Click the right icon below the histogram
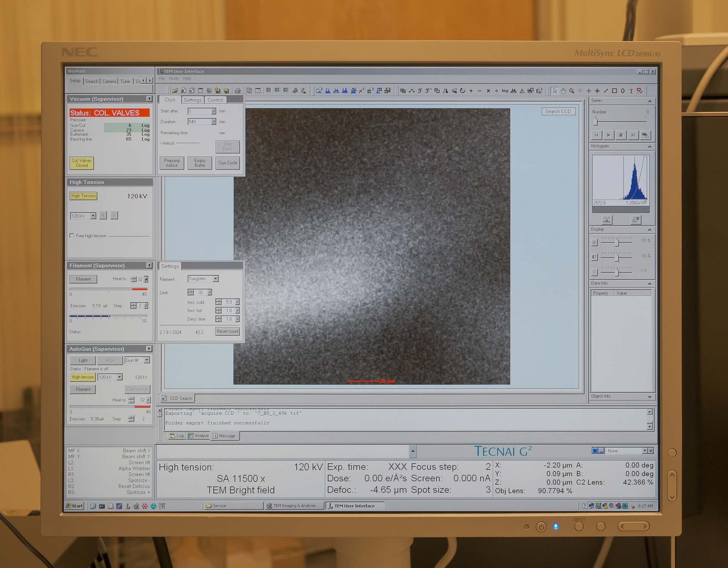Screen dimensions: 728x568 [636, 220]
